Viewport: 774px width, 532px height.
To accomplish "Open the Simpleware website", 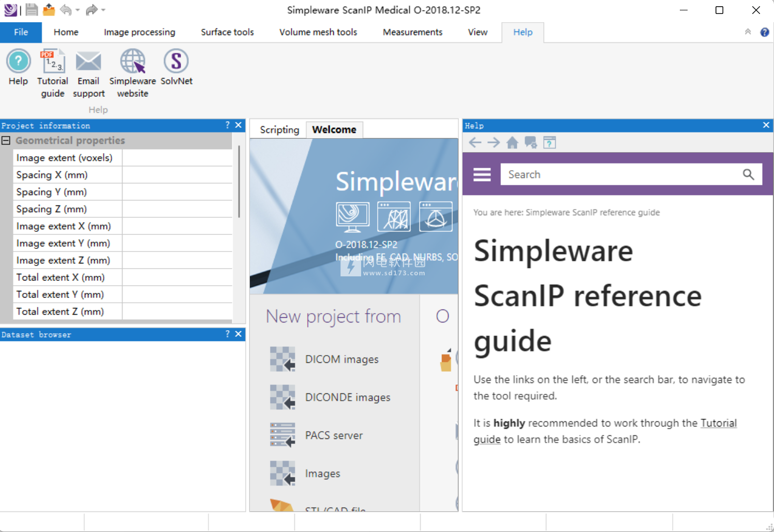I will (x=132, y=73).
